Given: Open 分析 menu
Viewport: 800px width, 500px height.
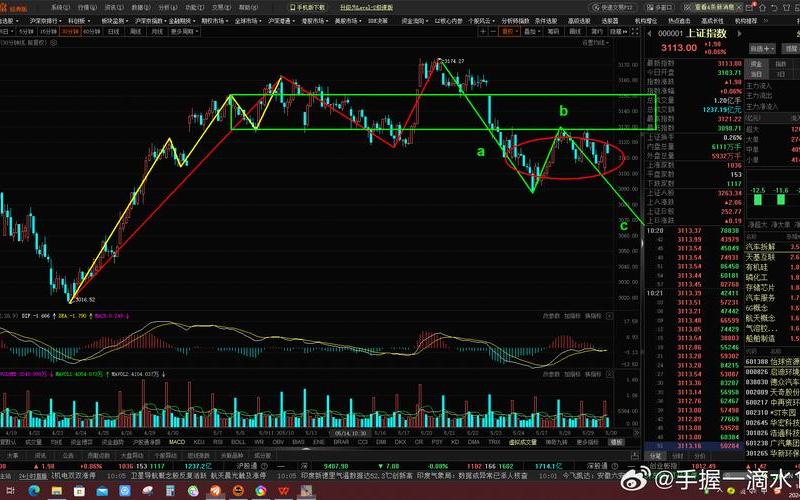Looking at the screenshot, I should (x=168, y=8).
